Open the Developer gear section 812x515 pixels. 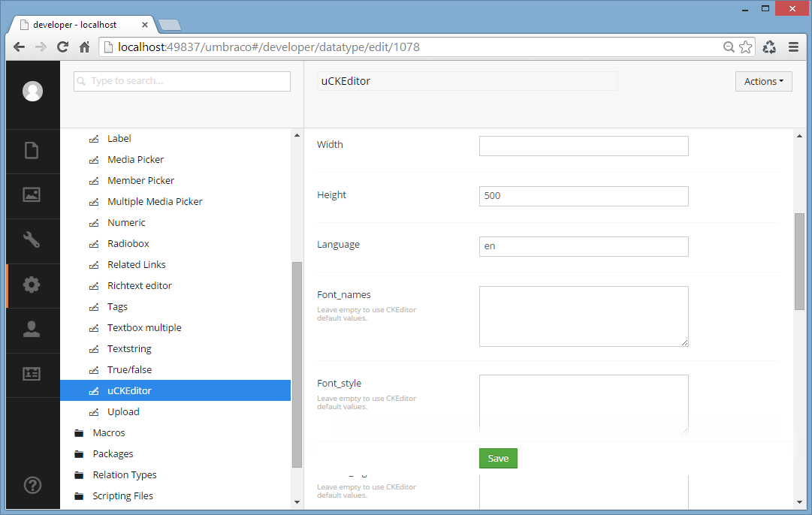pos(32,285)
